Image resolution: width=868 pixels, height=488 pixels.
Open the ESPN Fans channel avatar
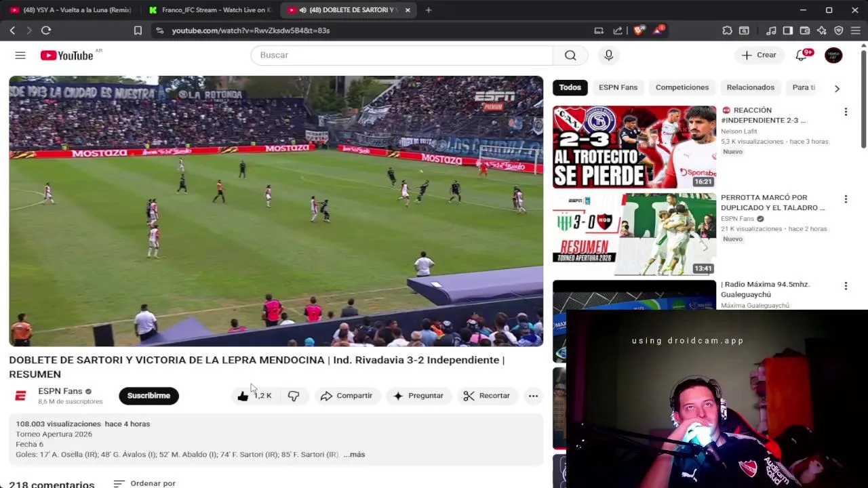click(20, 396)
